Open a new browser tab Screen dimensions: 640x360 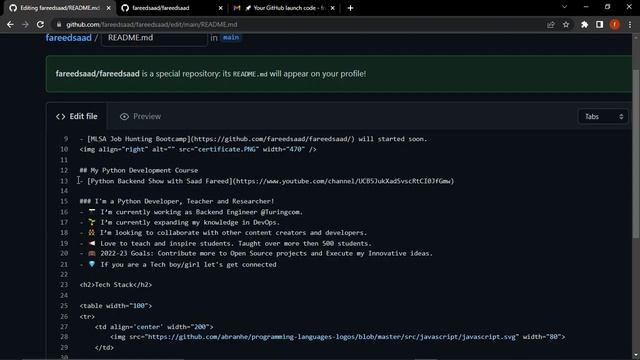(350, 8)
